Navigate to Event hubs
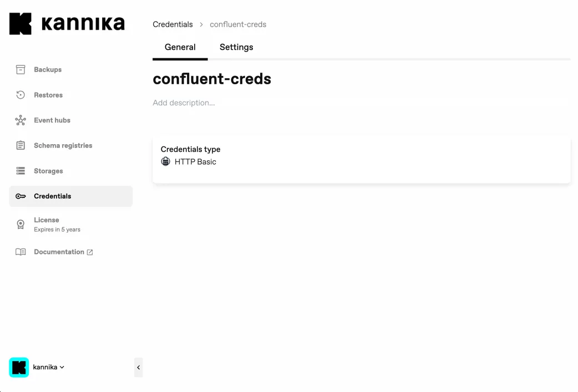The width and height of the screenshot is (578, 392). tap(52, 120)
